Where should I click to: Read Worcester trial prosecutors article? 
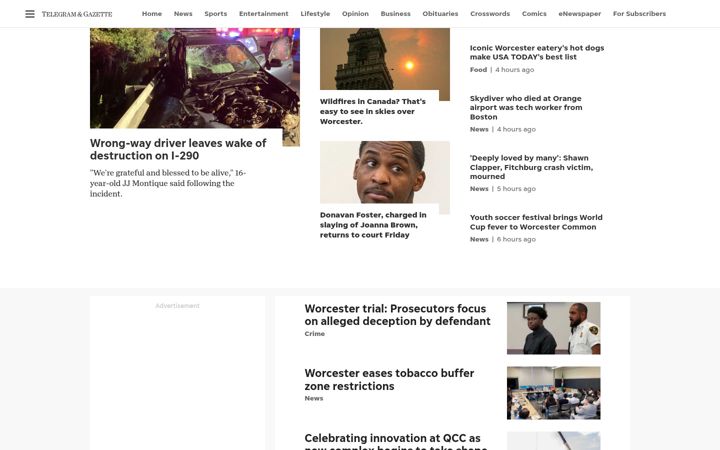[x=397, y=315]
